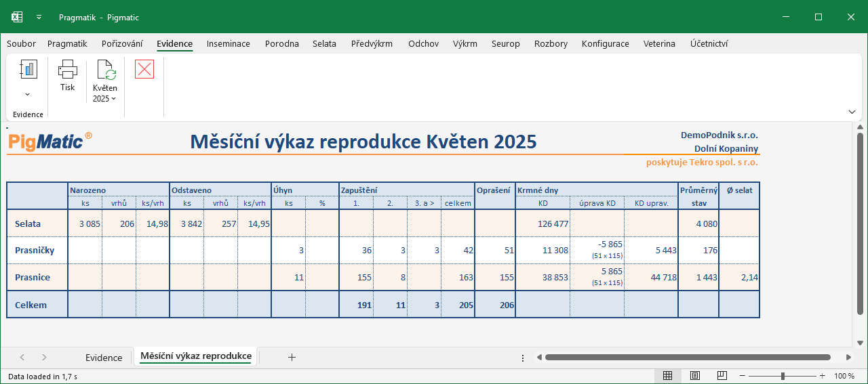Select the Měsíční výkaz reprodukce sheet tab
Viewport: 868px width, 384px height.
[196, 356]
